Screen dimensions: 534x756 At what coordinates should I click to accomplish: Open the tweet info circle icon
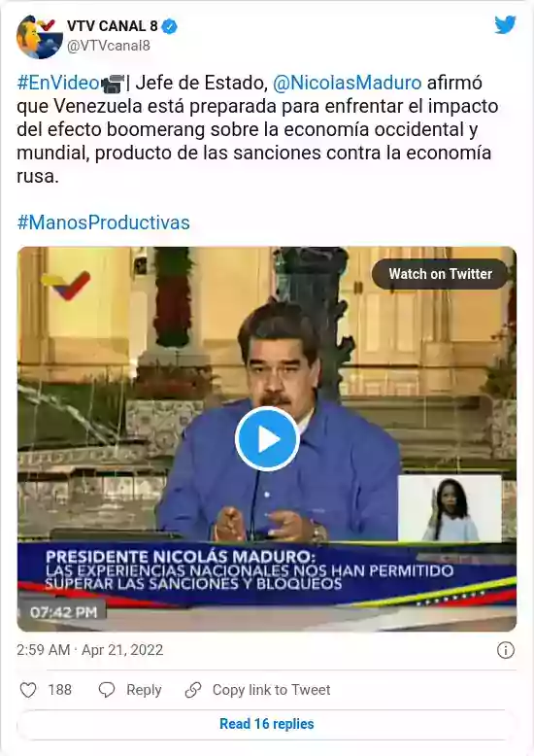point(506,650)
